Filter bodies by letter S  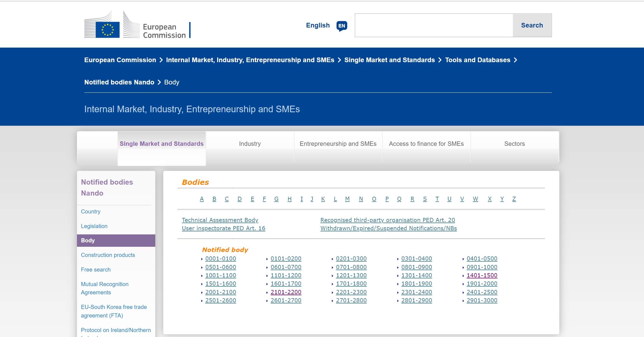coord(425,199)
